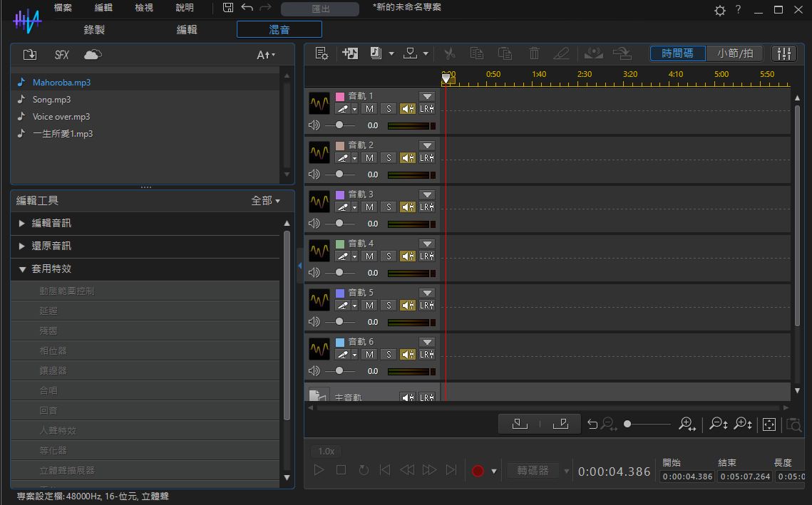Switch the ruler to 小節/拍 mode
The image size is (812, 505).
735,53
